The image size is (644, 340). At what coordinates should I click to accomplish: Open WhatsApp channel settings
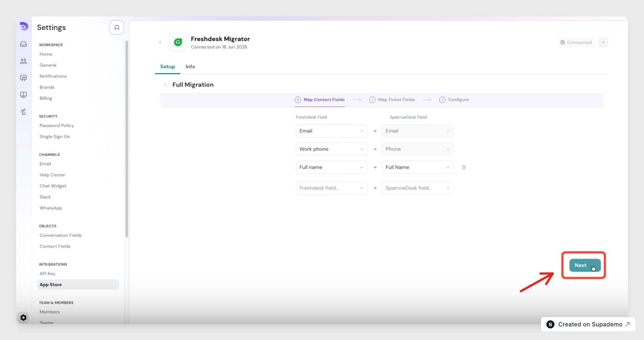tap(51, 208)
